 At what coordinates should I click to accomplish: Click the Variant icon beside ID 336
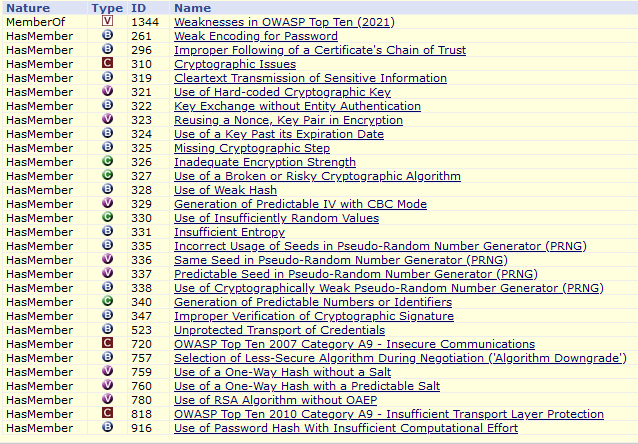[x=107, y=259]
